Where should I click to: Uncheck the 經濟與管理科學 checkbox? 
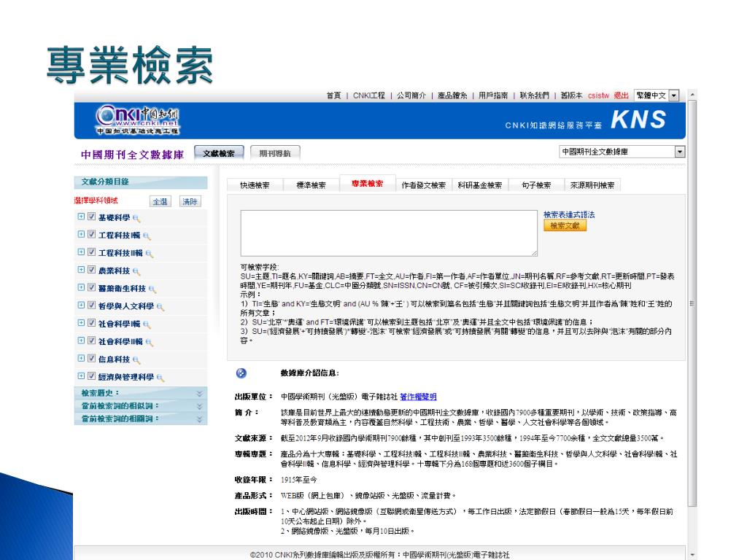click(91, 376)
